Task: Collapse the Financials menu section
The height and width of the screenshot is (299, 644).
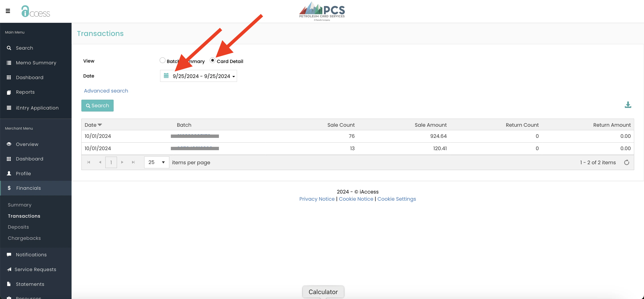Action: click(x=28, y=188)
